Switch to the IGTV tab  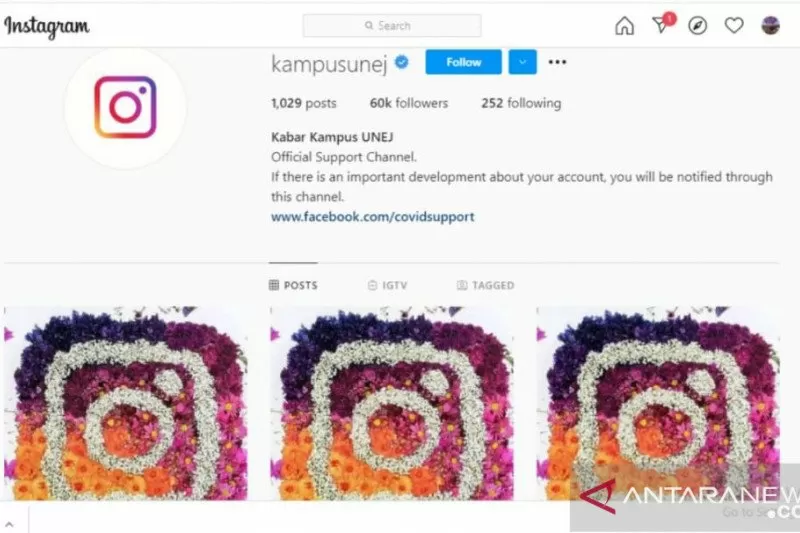[388, 285]
